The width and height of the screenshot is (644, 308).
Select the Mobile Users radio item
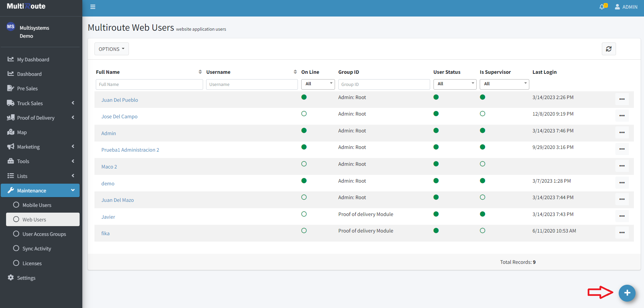click(37, 205)
